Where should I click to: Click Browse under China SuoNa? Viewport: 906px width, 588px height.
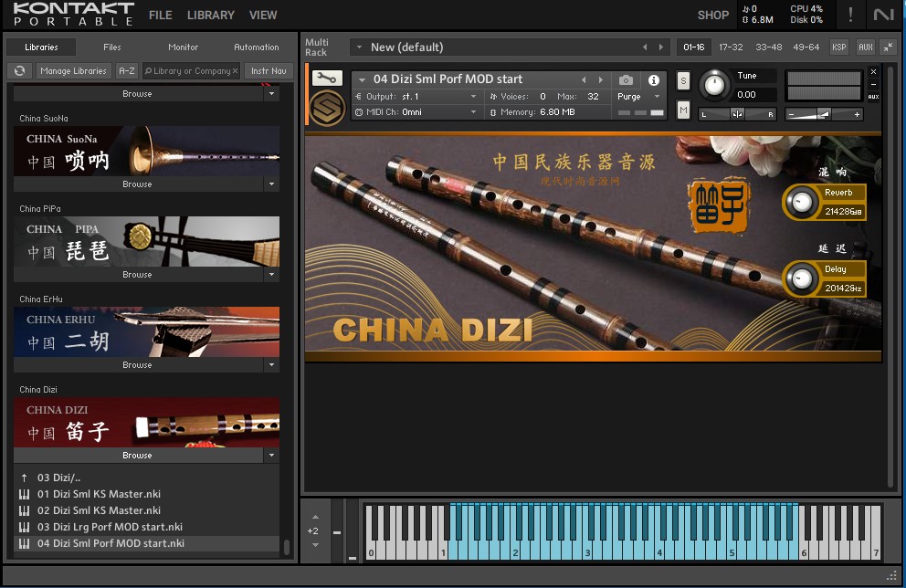[138, 184]
